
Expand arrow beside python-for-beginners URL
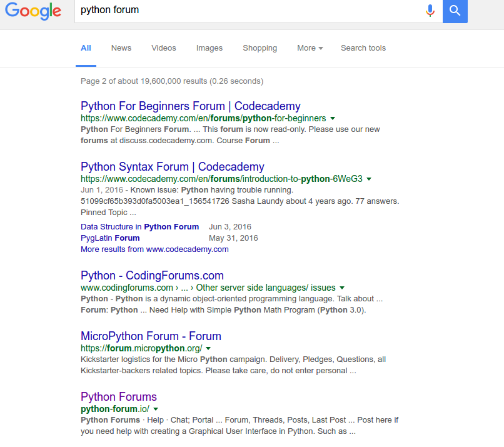(x=333, y=118)
